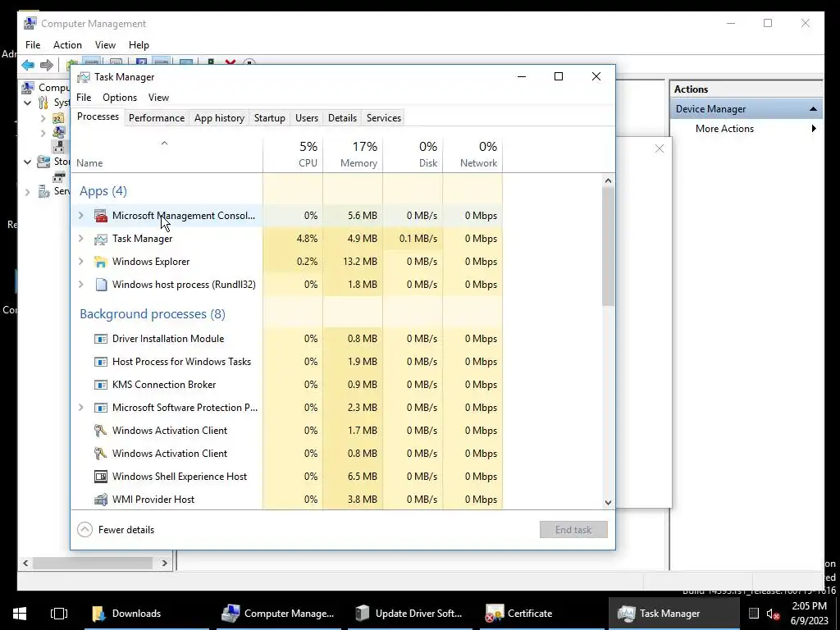Open Computer Management Help menu
This screenshot has width=840, height=630.
[139, 45]
